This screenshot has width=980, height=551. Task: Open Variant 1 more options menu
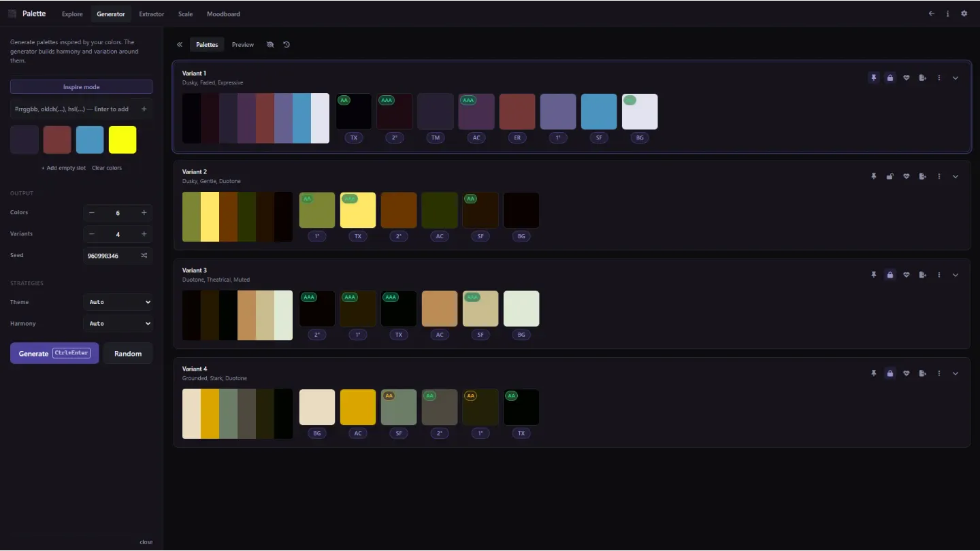pyautogui.click(x=938, y=78)
